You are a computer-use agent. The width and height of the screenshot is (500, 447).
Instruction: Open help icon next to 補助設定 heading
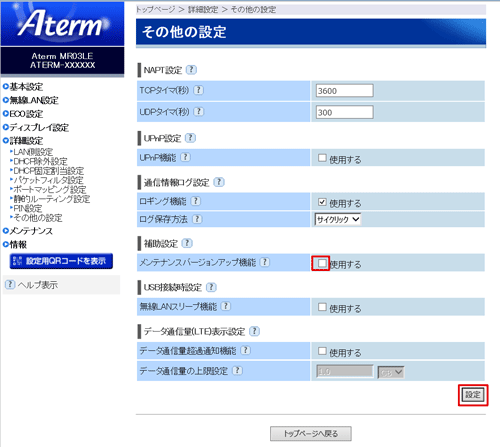[187, 243]
